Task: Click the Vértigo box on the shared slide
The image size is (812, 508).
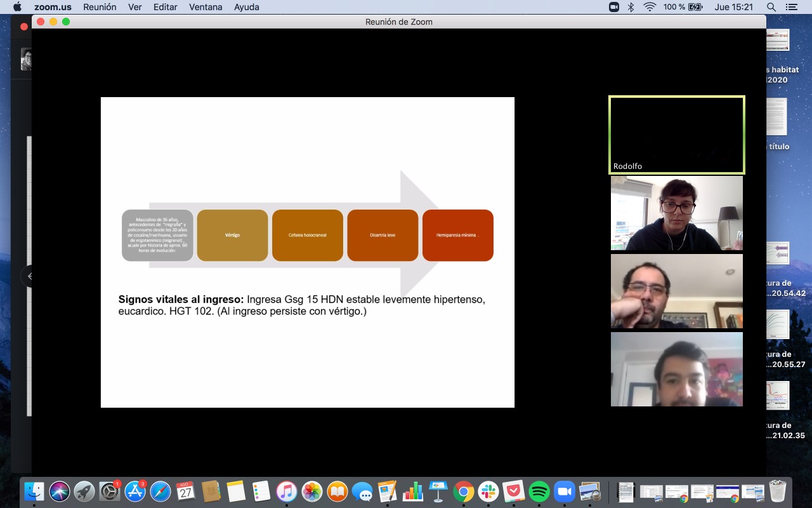Action: 232,235
